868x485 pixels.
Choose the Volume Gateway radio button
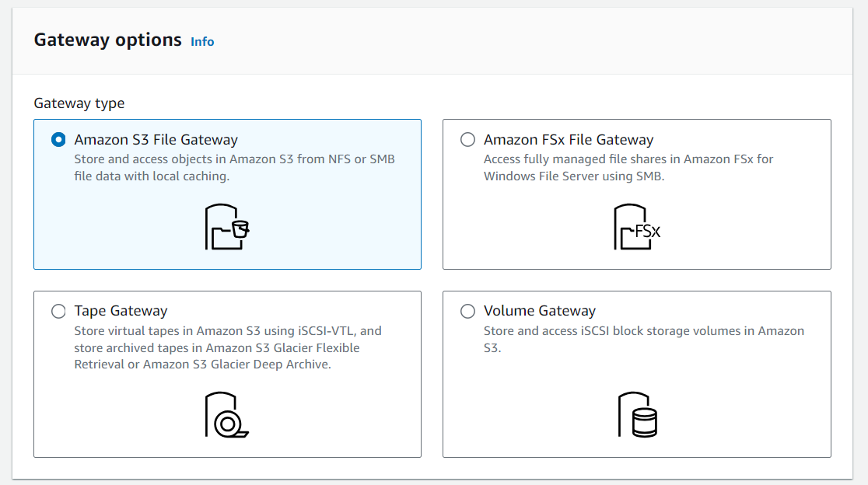[x=467, y=311]
